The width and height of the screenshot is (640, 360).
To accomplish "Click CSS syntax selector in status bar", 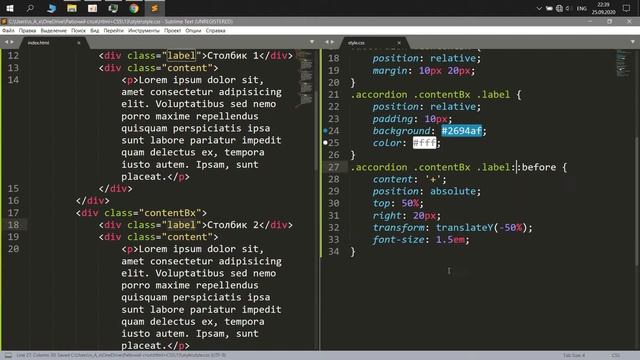I will point(616,356).
